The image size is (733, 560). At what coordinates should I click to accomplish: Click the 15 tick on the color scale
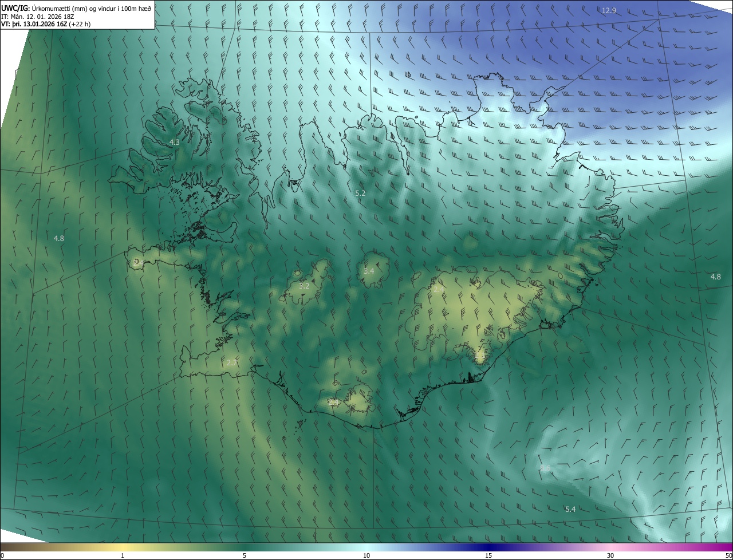(488, 555)
